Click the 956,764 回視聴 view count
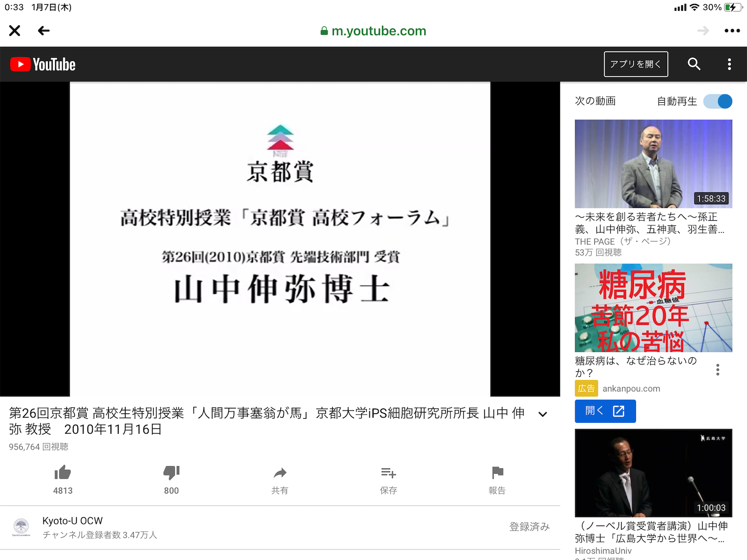This screenshot has height=560, width=747. pyautogui.click(x=39, y=447)
